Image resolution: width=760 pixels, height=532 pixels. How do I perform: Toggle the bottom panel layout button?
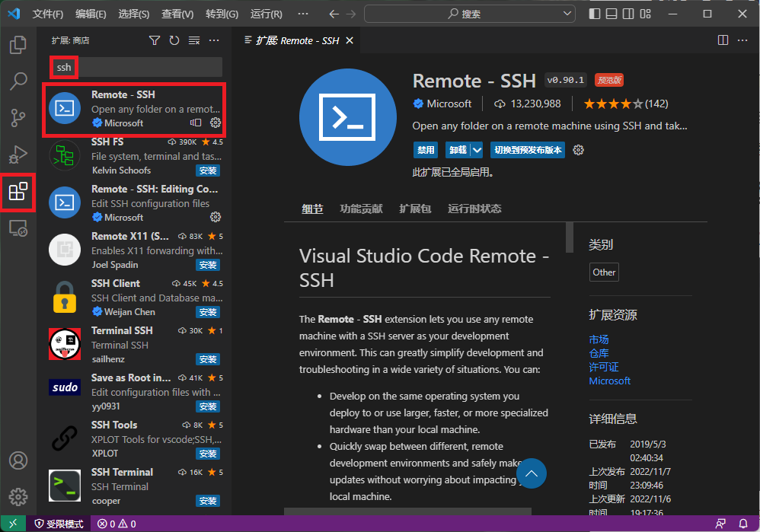(612, 14)
